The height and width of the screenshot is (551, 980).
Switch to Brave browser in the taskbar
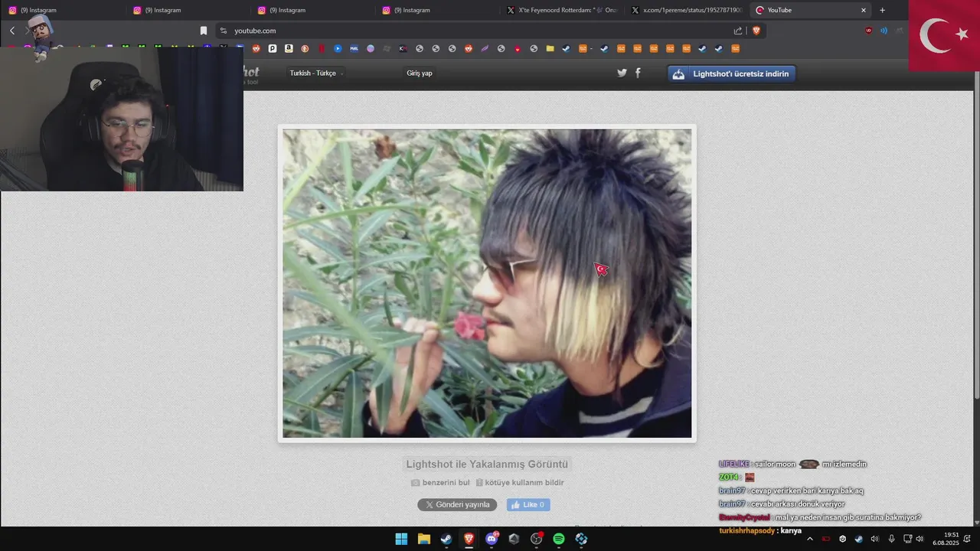coord(469,539)
